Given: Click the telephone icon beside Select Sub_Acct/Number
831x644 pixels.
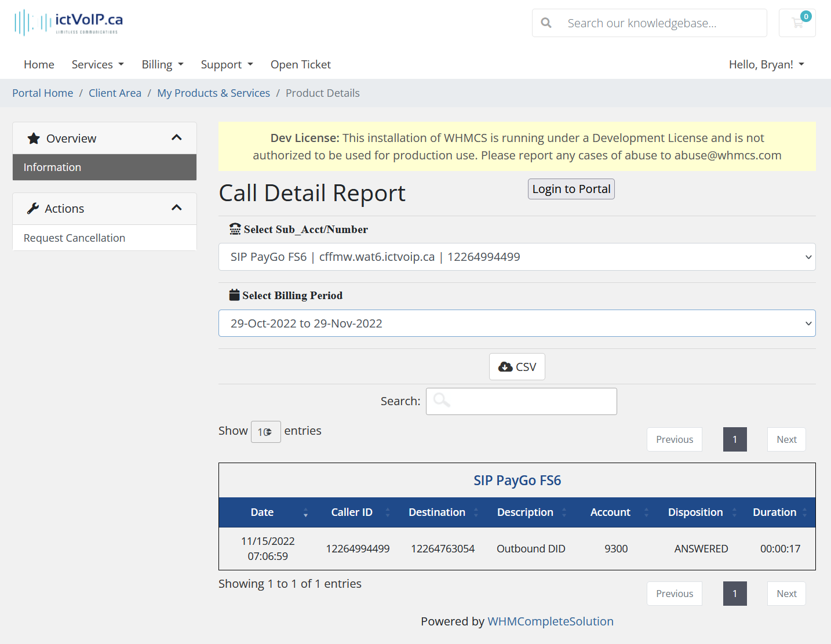Looking at the screenshot, I should click(235, 229).
